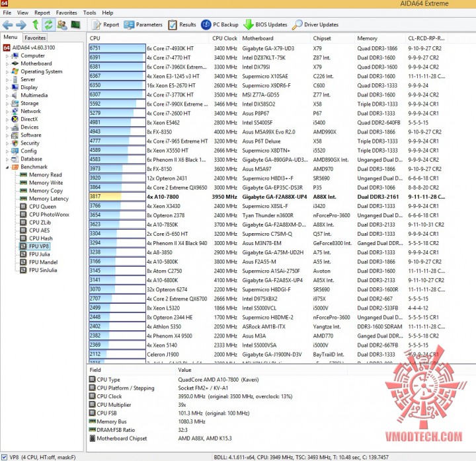The image size is (476, 461).
Task: Click the BIOS Updates toolbar button
Action: coord(265,24)
